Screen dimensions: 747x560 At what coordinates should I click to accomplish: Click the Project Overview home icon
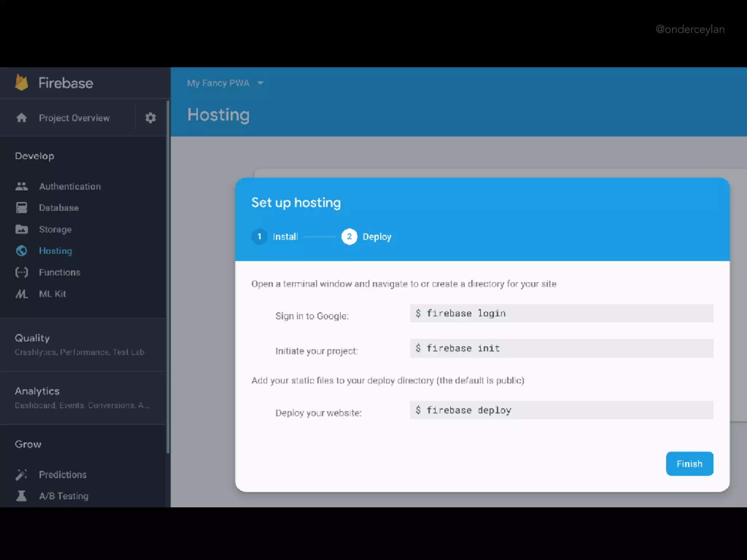pyautogui.click(x=22, y=118)
